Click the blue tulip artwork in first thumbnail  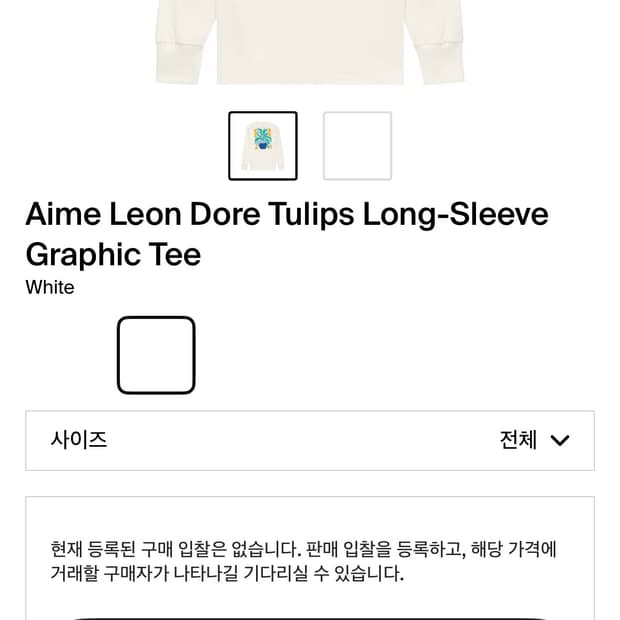pyautogui.click(x=263, y=142)
